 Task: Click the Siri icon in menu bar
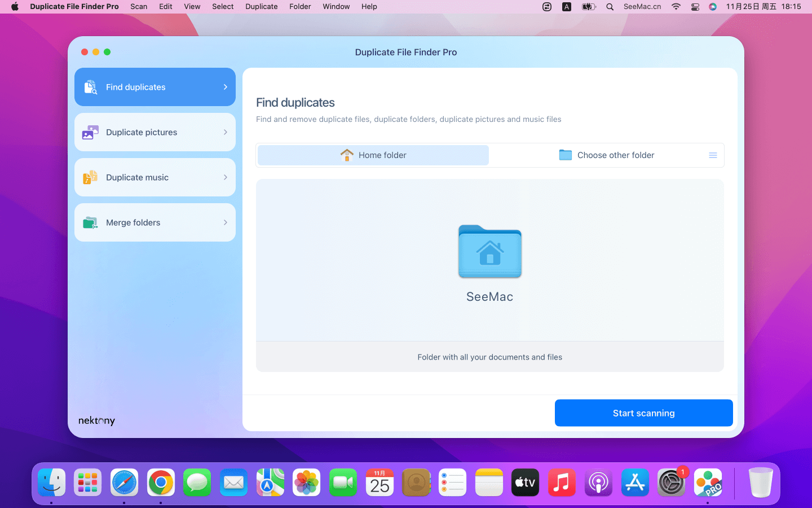point(713,7)
